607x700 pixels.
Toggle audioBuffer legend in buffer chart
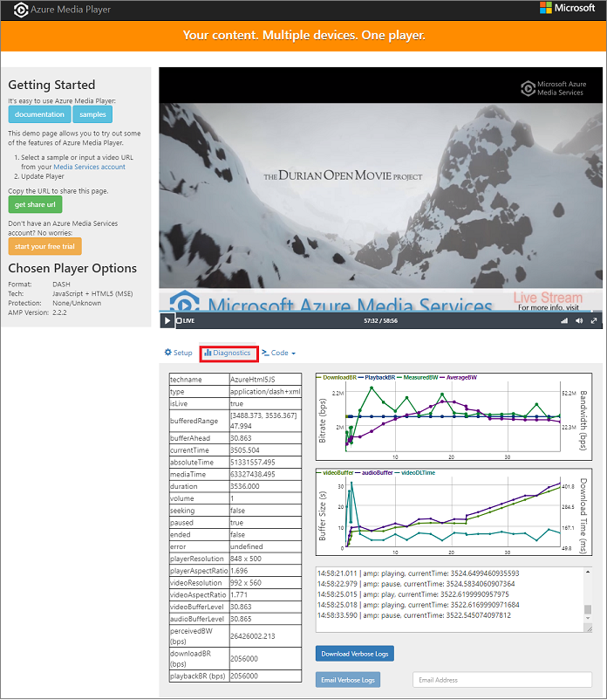374,473
